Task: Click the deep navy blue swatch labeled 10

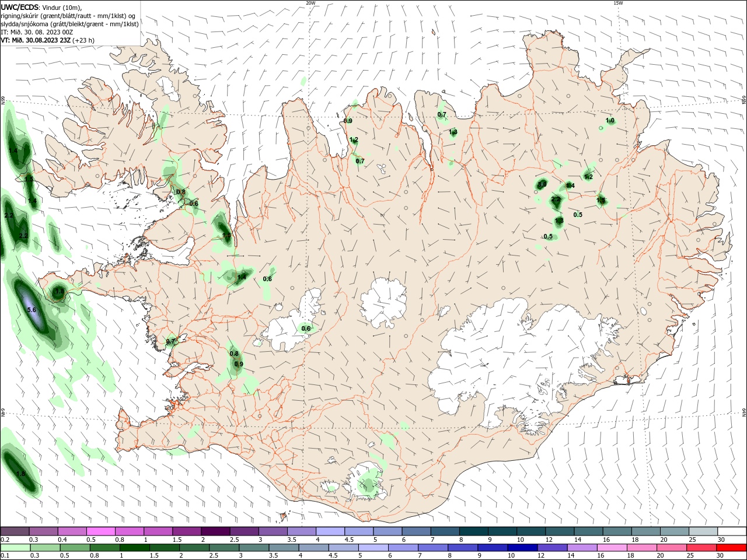Action: click(522, 548)
